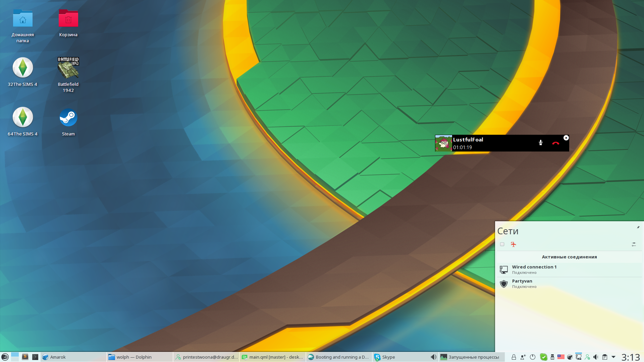Click the US flag keyboard layout indicator
Image resolution: width=644 pixels, height=362 pixels.
(x=561, y=357)
